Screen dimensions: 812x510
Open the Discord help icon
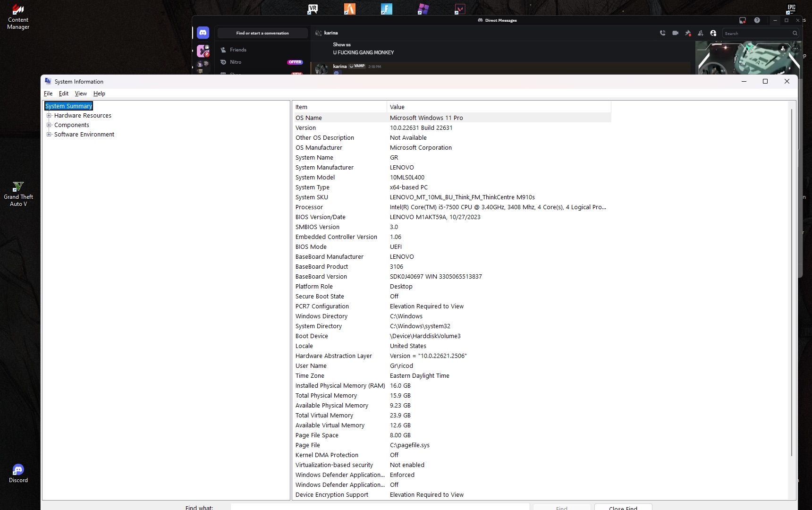757,20
